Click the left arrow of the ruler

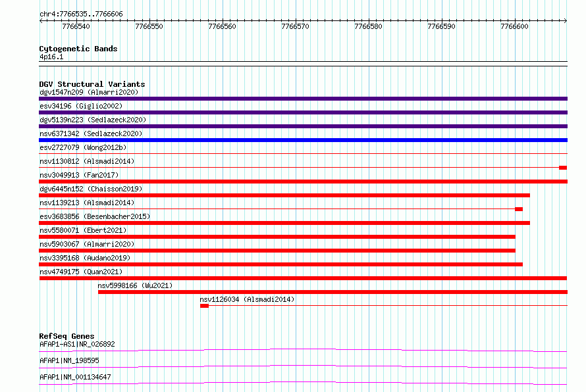click(x=41, y=20)
